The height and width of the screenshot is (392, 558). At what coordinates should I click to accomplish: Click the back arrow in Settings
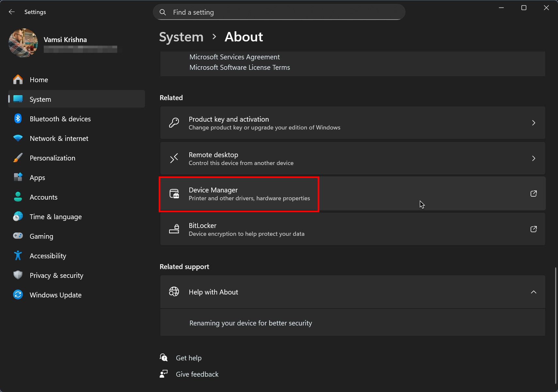(x=12, y=12)
